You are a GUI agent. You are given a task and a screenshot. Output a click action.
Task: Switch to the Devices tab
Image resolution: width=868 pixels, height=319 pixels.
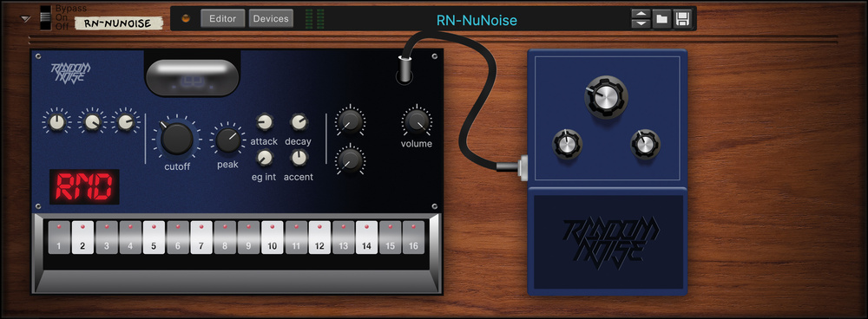pyautogui.click(x=271, y=18)
